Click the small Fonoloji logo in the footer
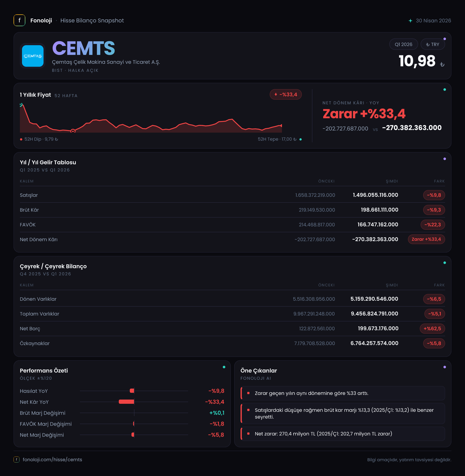 tap(16, 459)
